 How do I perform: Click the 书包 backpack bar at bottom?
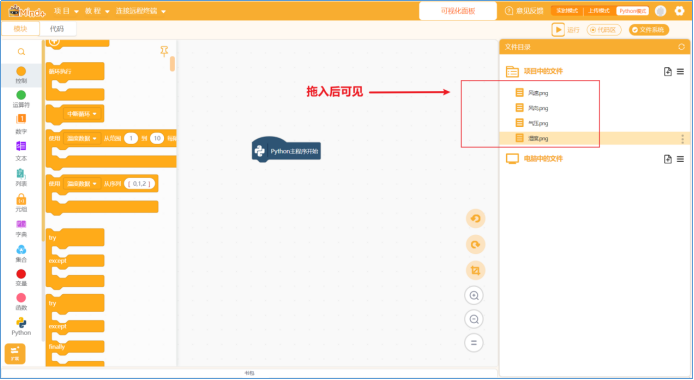[250, 373]
